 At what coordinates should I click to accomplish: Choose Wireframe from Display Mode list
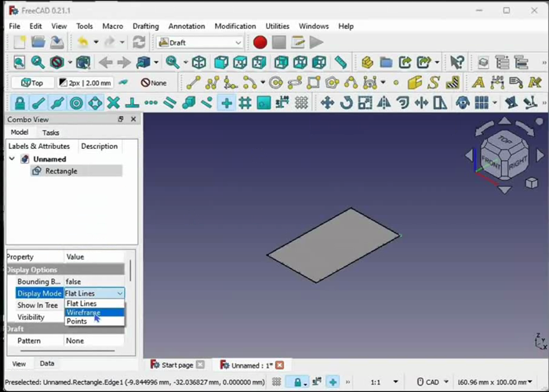coord(83,312)
